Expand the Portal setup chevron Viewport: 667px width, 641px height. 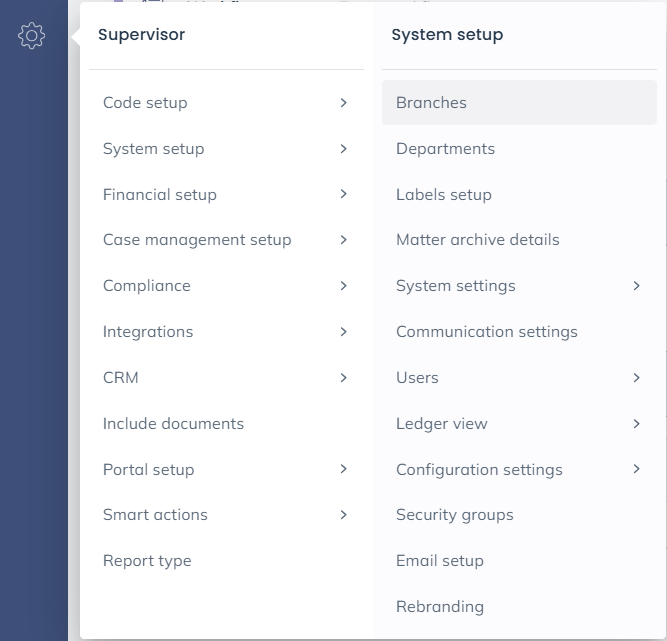click(x=343, y=469)
